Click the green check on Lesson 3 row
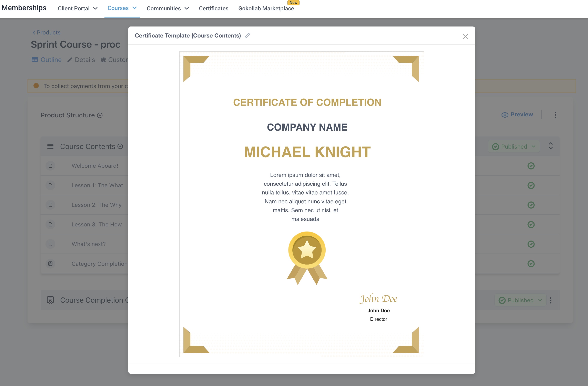Viewport: 588px width, 386px height. click(x=531, y=225)
